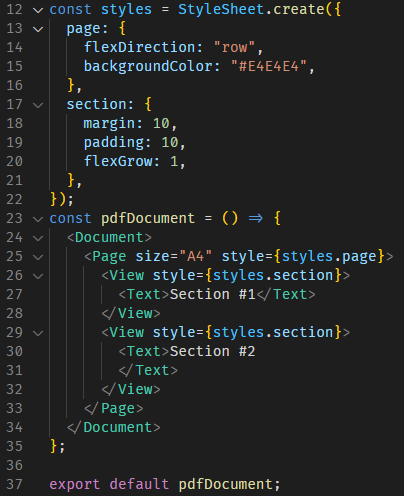The height and width of the screenshot is (496, 404).
Task: Click the backgroundColor property name
Action: (x=148, y=66)
